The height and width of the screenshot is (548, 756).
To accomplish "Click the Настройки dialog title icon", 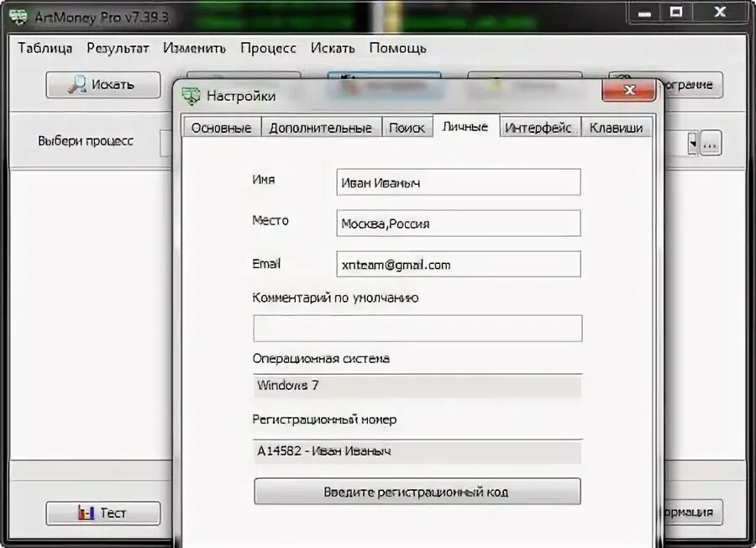I will 191,96.
